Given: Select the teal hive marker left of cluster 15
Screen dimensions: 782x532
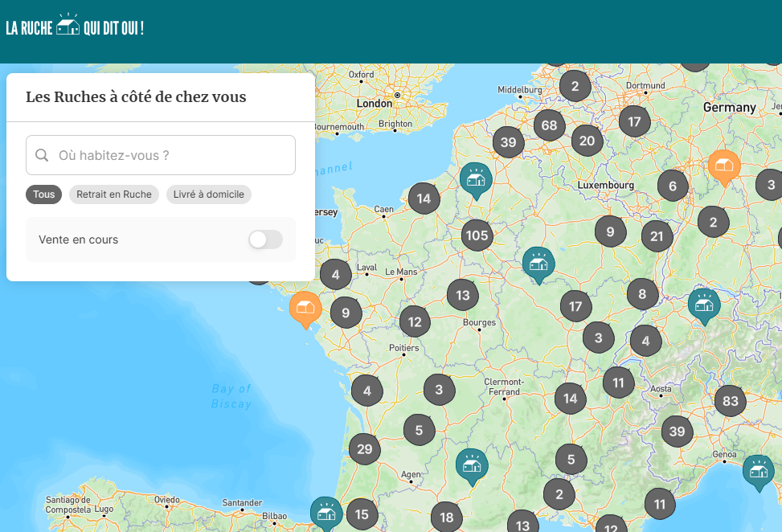Looking at the screenshot, I should [x=326, y=513].
